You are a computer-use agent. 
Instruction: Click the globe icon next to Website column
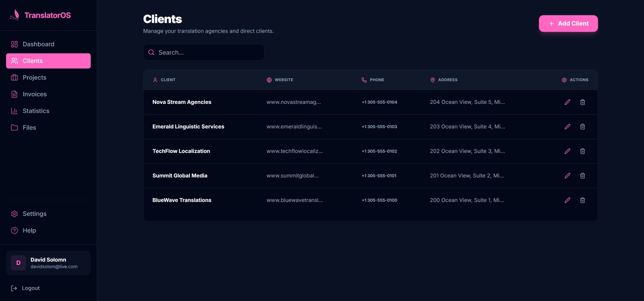pyautogui.click(x=269, y=80)
